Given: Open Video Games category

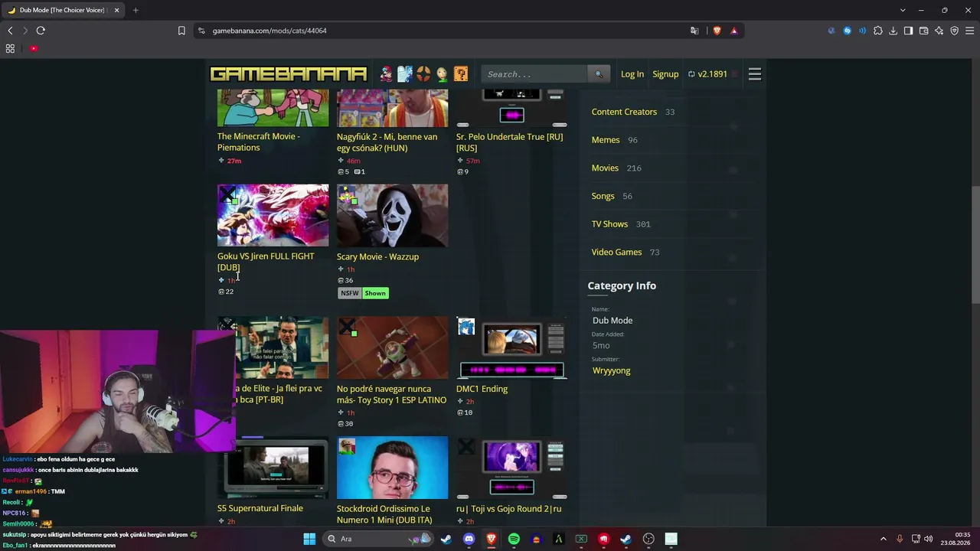Looking at the screenshot, I should click(616, 253).
